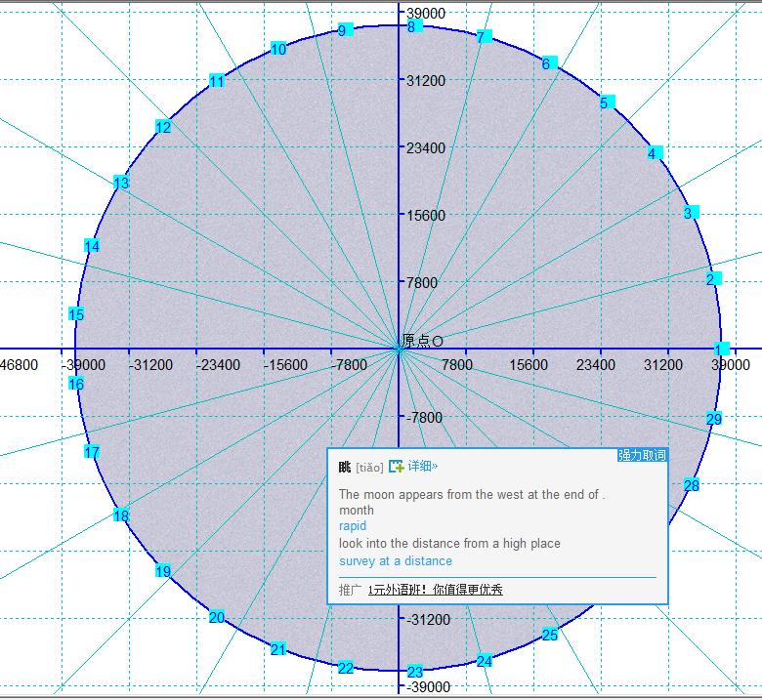Click the add-to-wordbook plus icon
Viewport: 762px width, 700px height.
(x=396, y=466)
